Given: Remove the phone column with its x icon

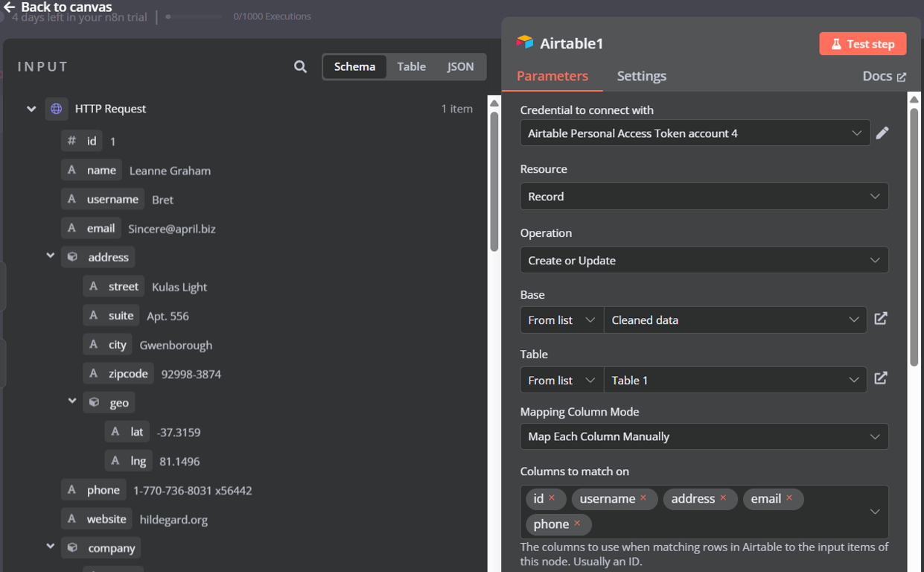Looking at the screenshot, I should [x=579, y=524].
